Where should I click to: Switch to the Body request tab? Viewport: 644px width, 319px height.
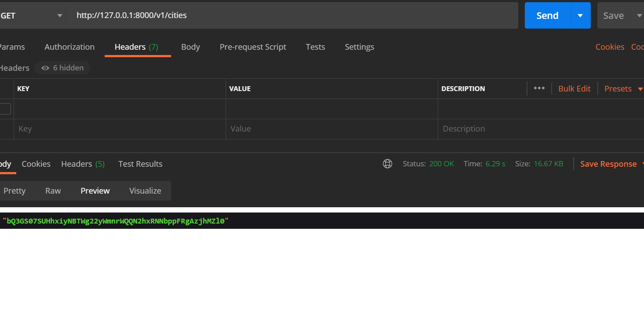point(190,47)
